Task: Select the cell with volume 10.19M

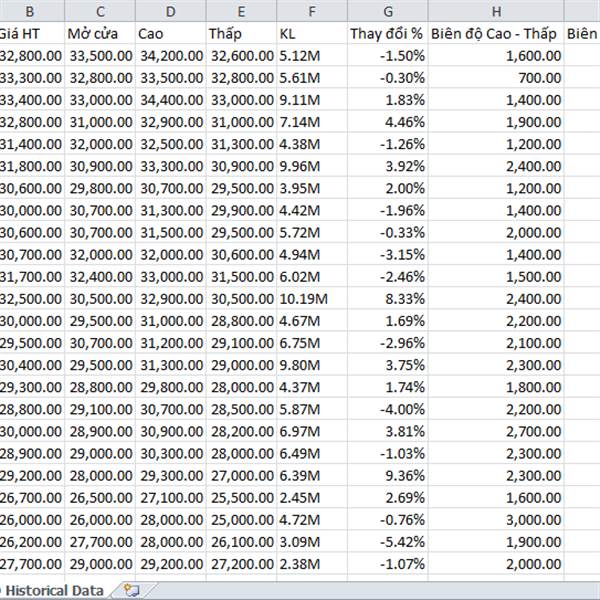Action: coord(311,298)
